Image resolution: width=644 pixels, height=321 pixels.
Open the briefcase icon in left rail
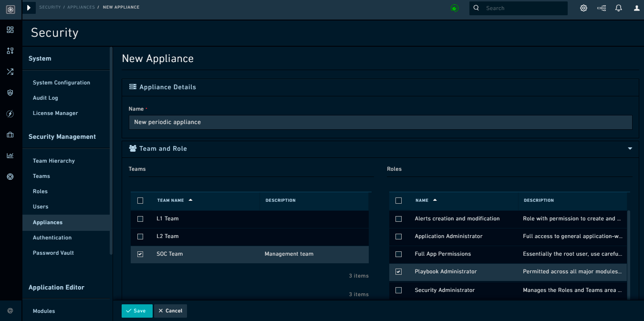coord(10,135)
